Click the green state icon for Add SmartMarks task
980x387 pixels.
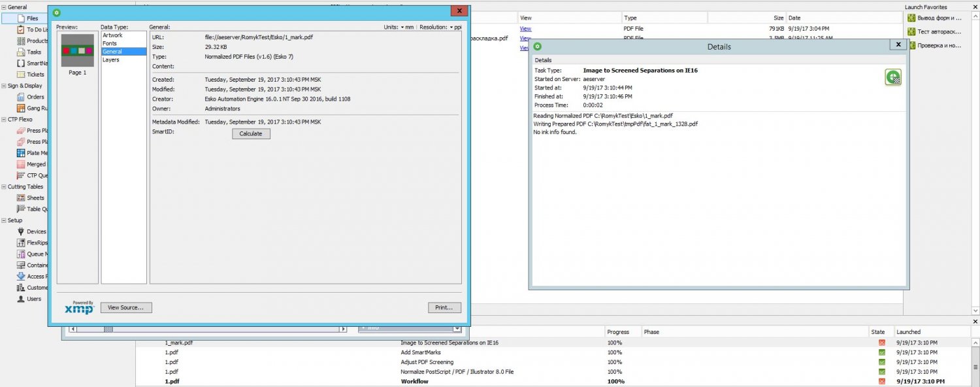(882, 352)
